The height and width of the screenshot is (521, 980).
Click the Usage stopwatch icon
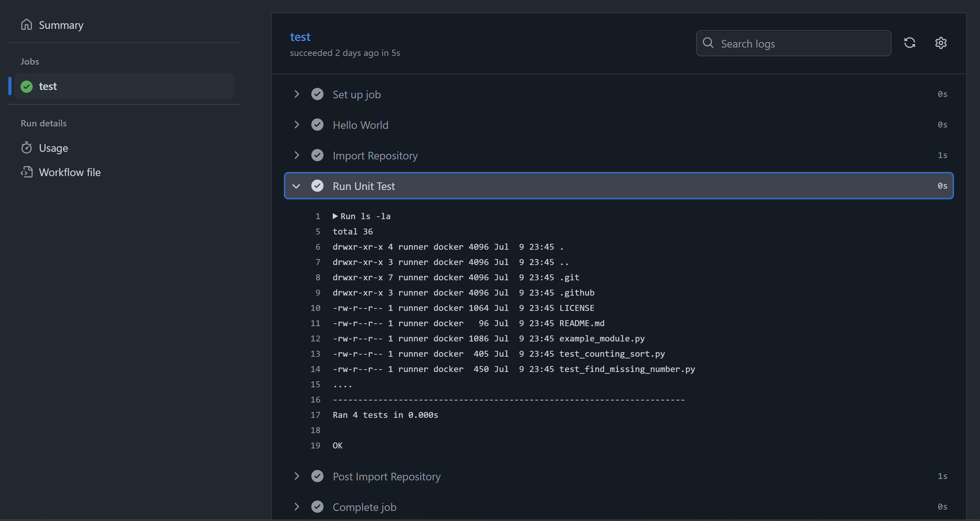point(26,148)
